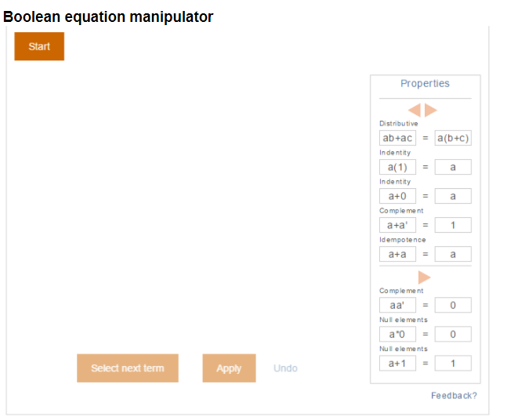Image resolution: width=507 pixels, height=420 pixels.
Task: Click the result box 0 beside aa'
Action: (453, 305)
